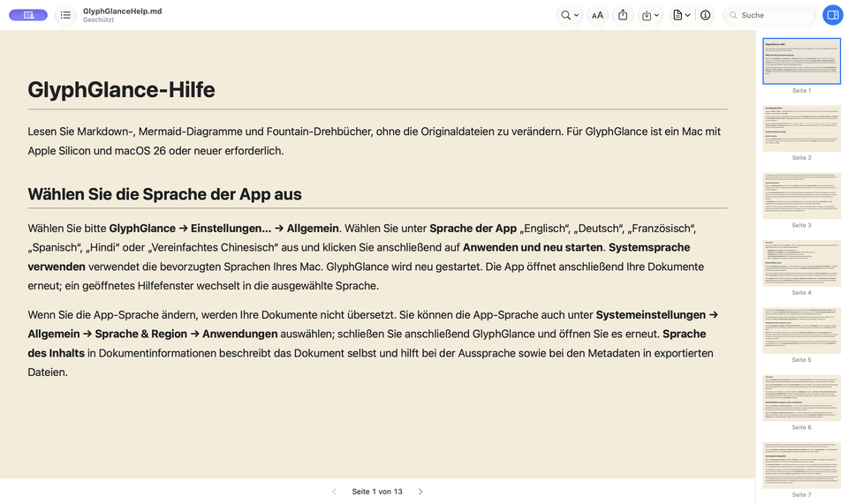Click bold text 'Anwenden und neu starten'

click(533, 247)
